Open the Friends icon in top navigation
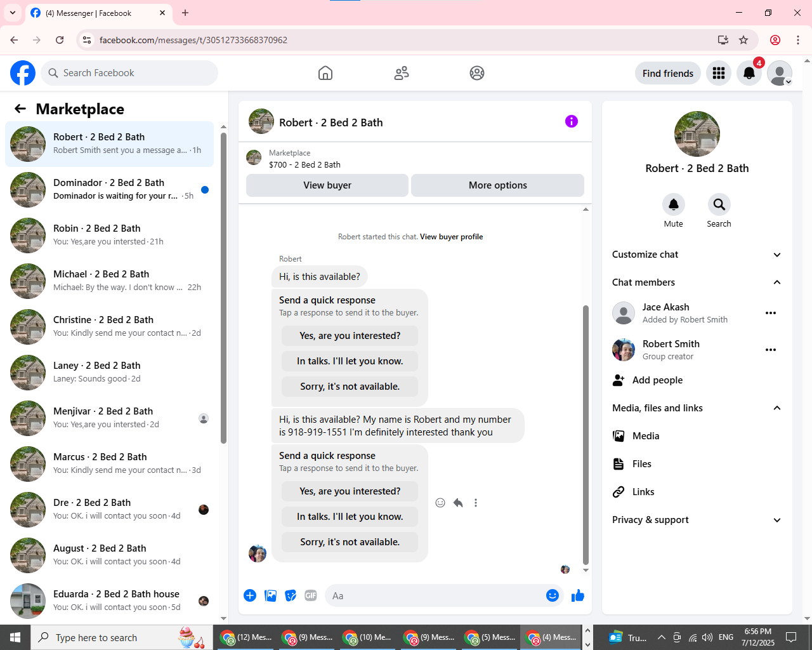Viewport: 812px width, 650px height. [x=402, y=73]
